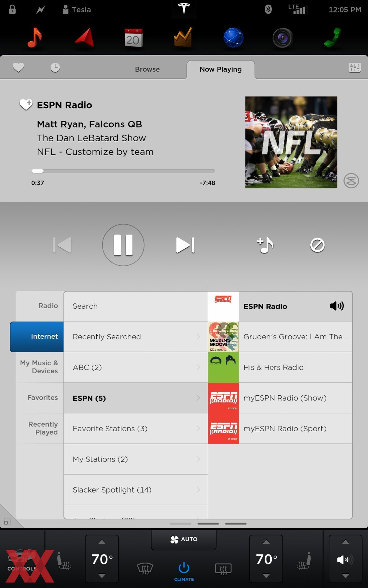Select the Favorites source tab
Screen dimensions: 368x588
coord(40,398)
